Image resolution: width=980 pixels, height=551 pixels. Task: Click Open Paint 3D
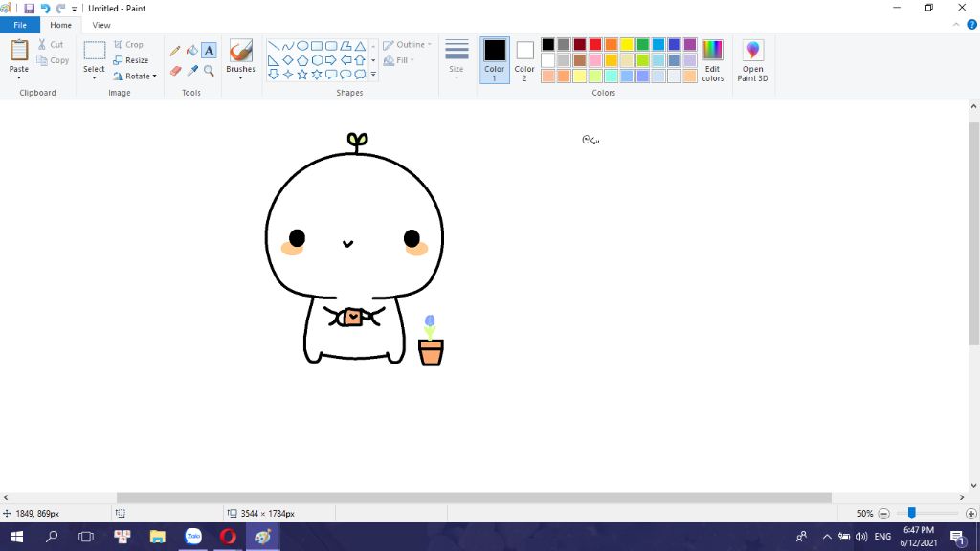pyautogui.click(x=752, y=60)
